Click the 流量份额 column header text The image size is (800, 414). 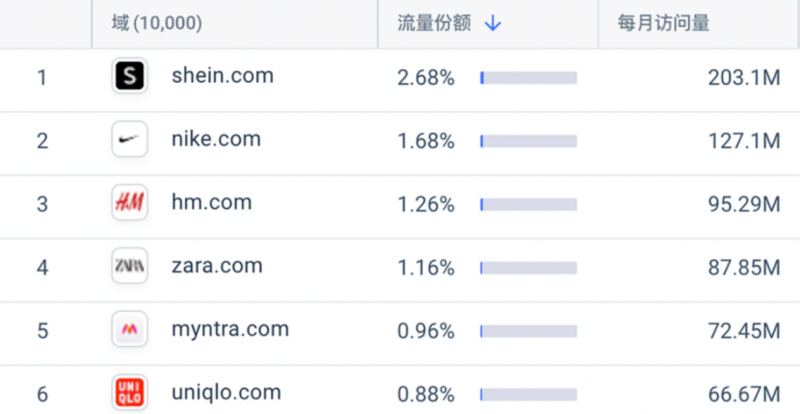coord(434,23)
